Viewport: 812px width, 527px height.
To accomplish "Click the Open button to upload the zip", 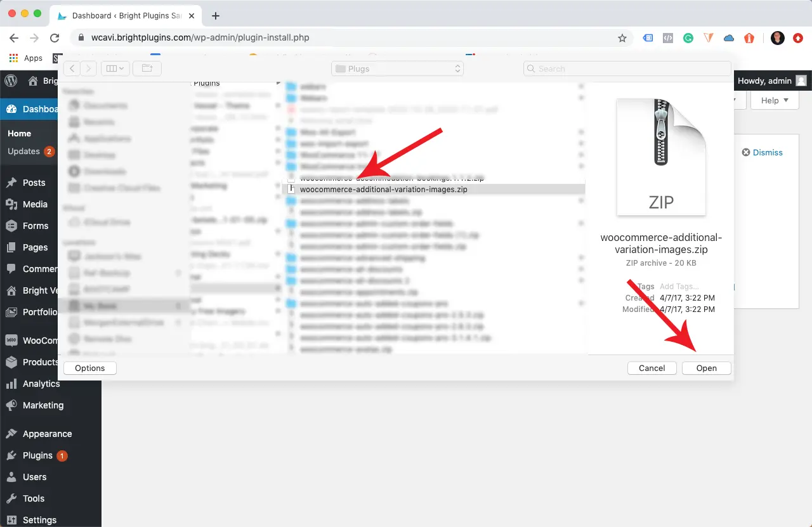I will (x=706, y=368).
